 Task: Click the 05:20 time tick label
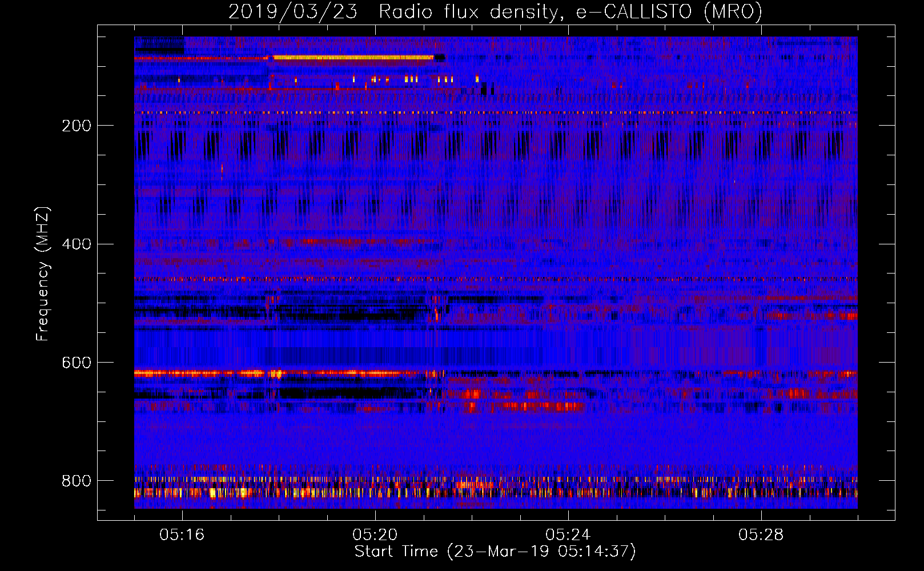pos(375,535)
